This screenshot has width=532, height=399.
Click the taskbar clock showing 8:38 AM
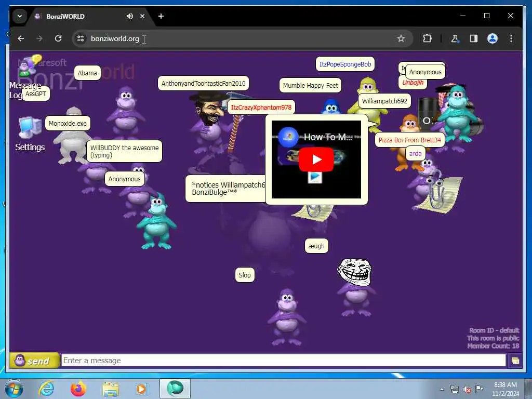click(x=505, y=389)
